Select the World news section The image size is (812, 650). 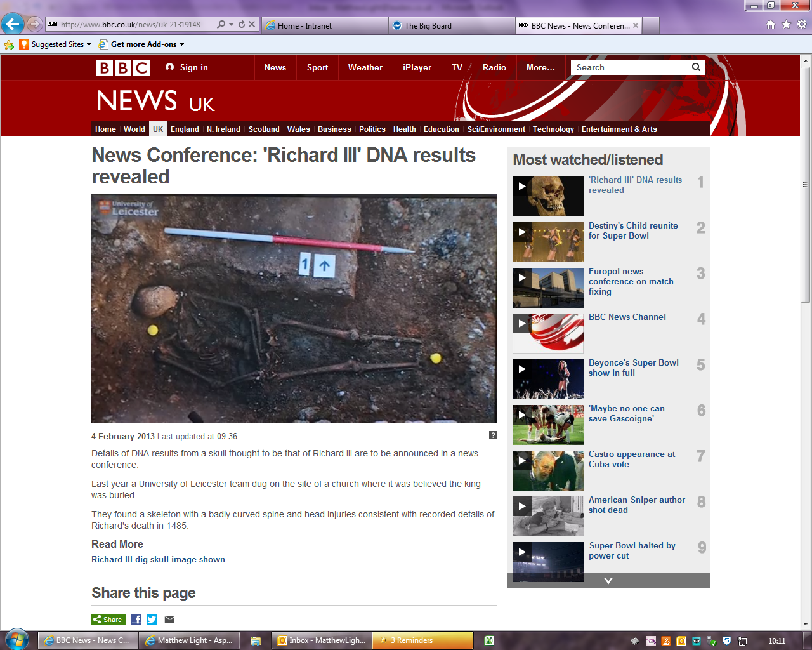[134, 129]
